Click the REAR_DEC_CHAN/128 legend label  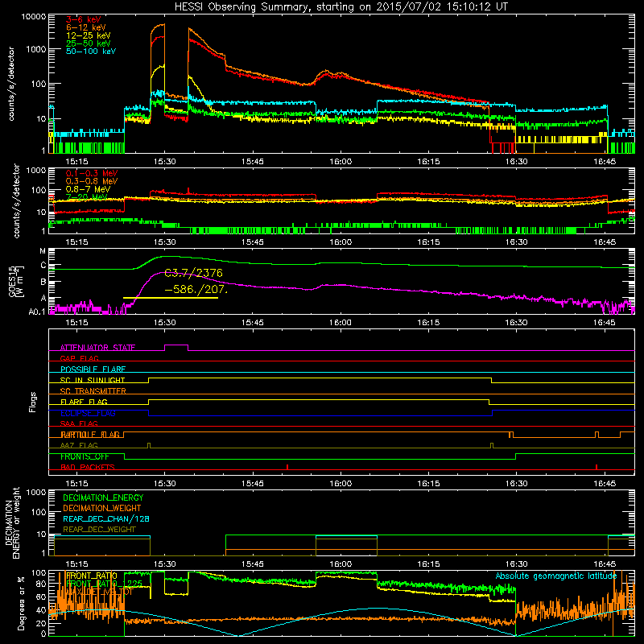106,518
